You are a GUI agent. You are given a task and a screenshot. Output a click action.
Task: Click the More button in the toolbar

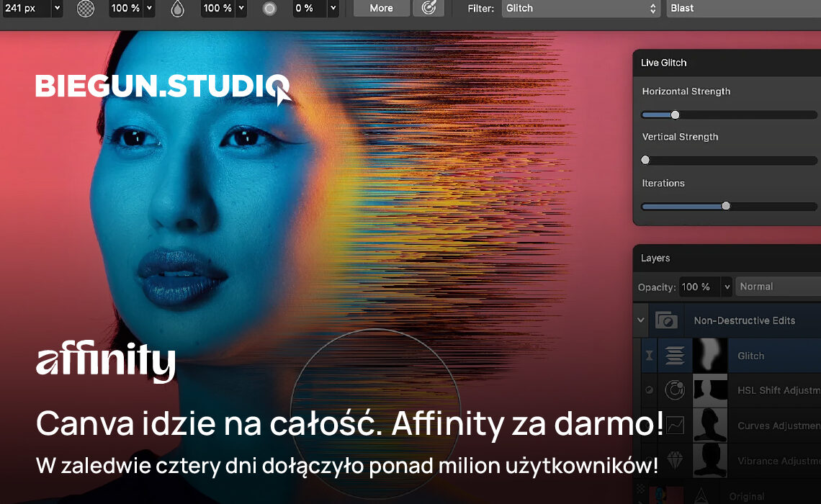(381, 8)
